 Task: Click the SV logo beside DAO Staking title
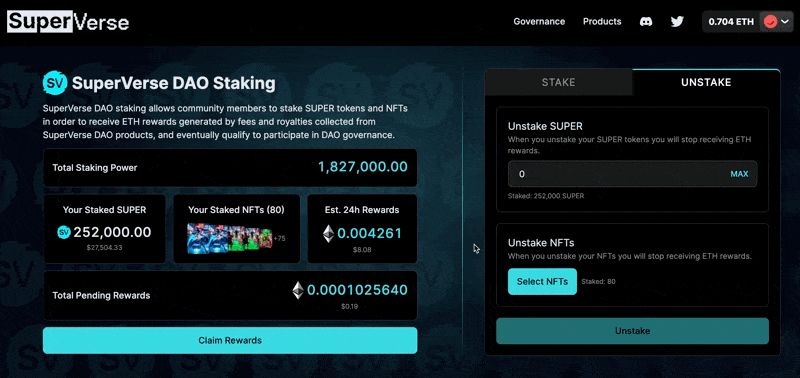click(x=55, y=83)
